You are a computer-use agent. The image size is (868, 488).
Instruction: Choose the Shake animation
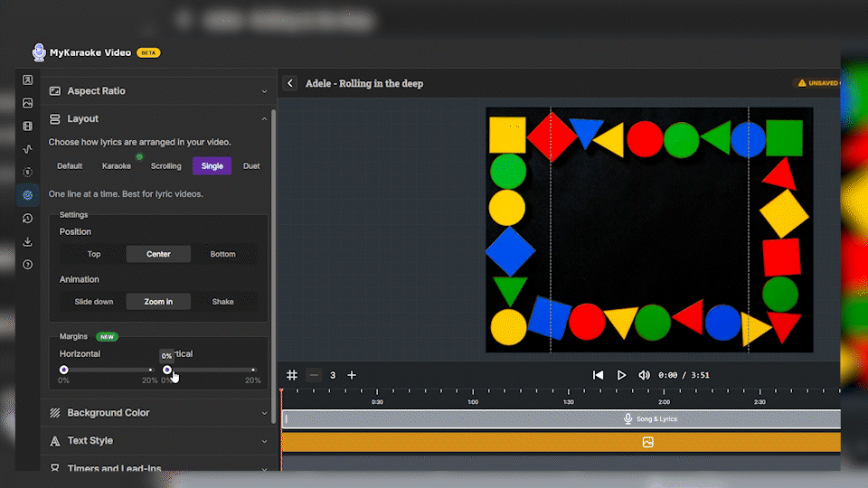pyautogui.click(x=222, y=302)
